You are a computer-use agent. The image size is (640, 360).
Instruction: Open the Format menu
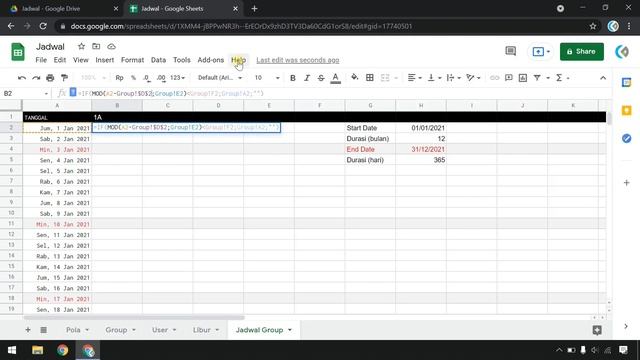coord(132,60)
